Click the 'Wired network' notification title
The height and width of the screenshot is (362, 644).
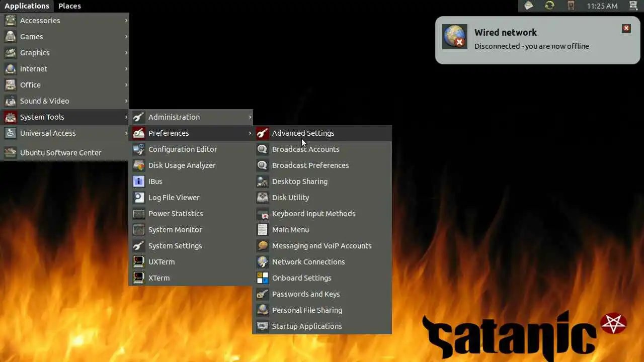[505, 32]
